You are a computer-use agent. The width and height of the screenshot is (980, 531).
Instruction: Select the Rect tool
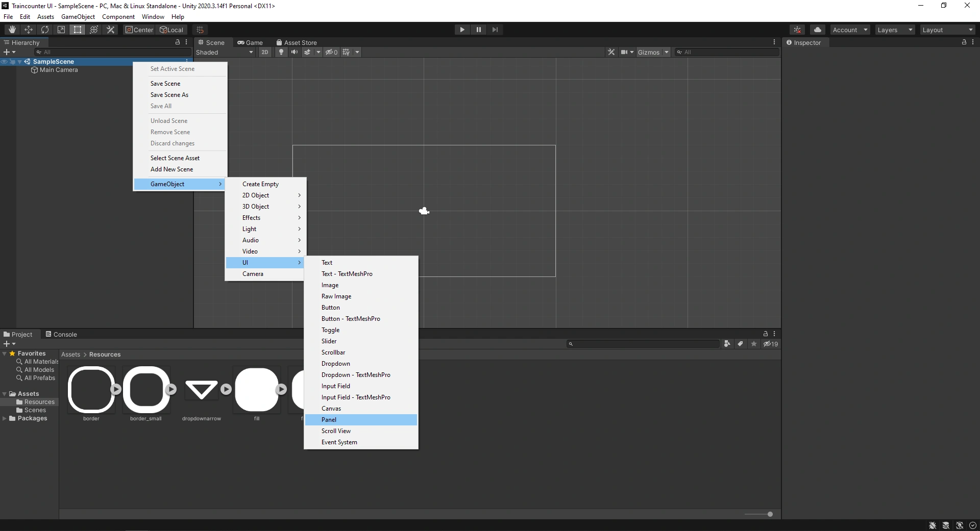(x=78, y=30)
